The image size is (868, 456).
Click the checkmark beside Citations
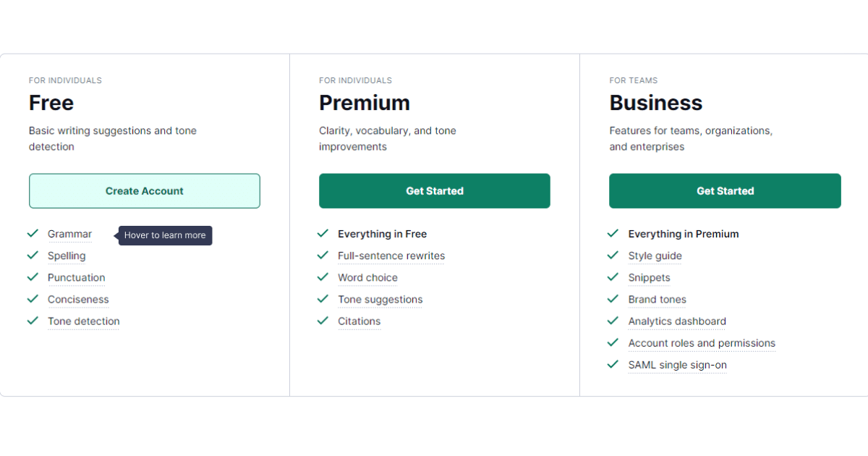point(323,320)
